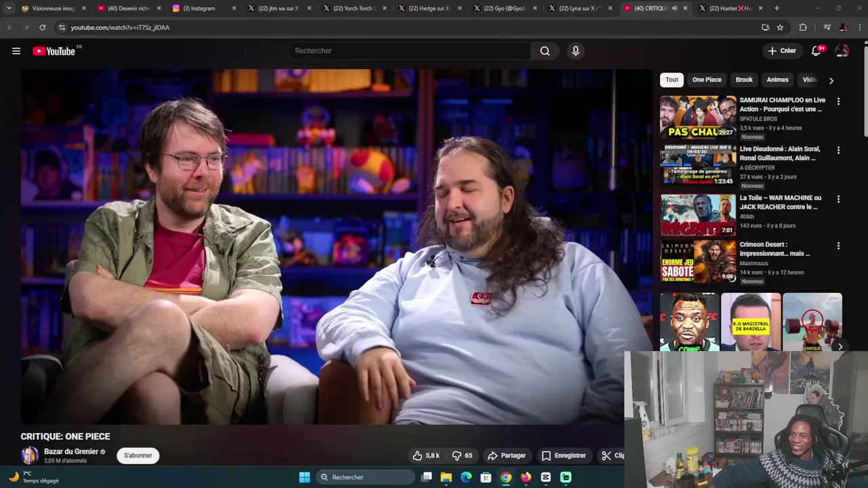Select the One Piece filter chip
Viewport: 868px width, 488px height.
[x=707, y=79]
